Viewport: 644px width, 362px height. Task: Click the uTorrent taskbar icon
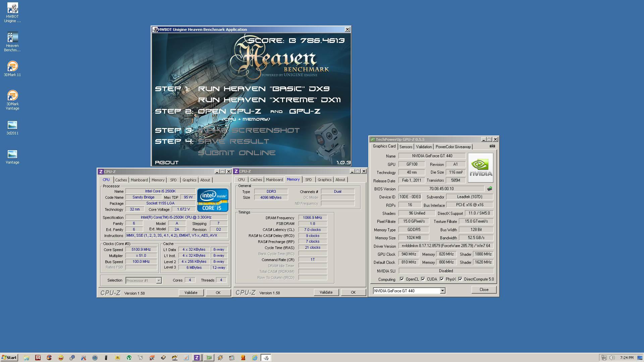129,358
